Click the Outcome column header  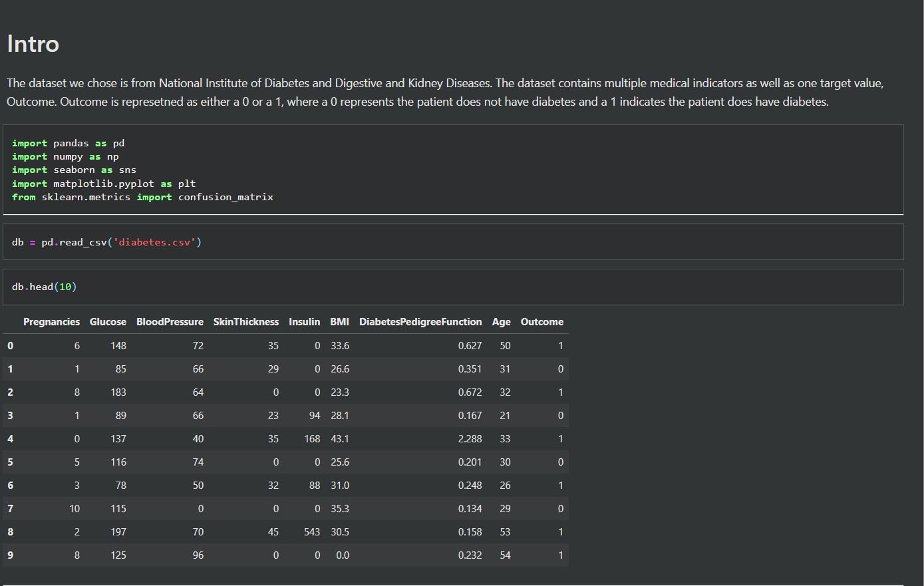541,322
